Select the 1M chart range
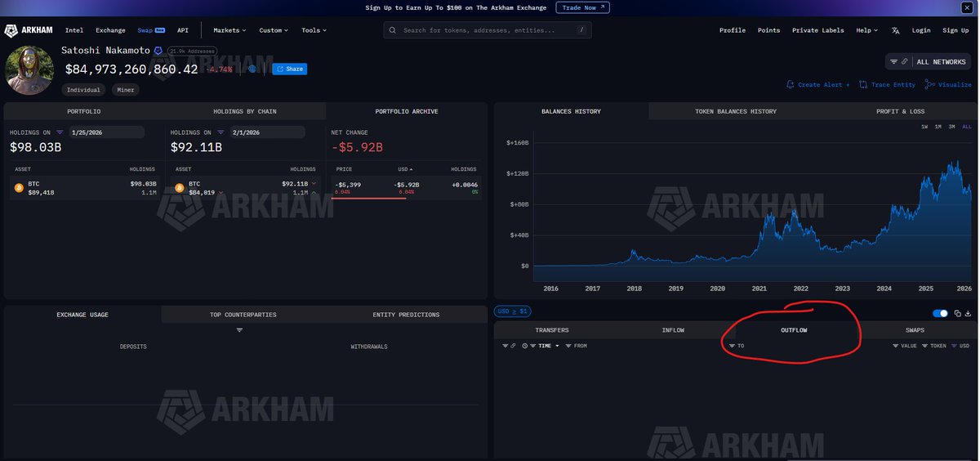This screenshot has height=461, width=980. [938, 127]
